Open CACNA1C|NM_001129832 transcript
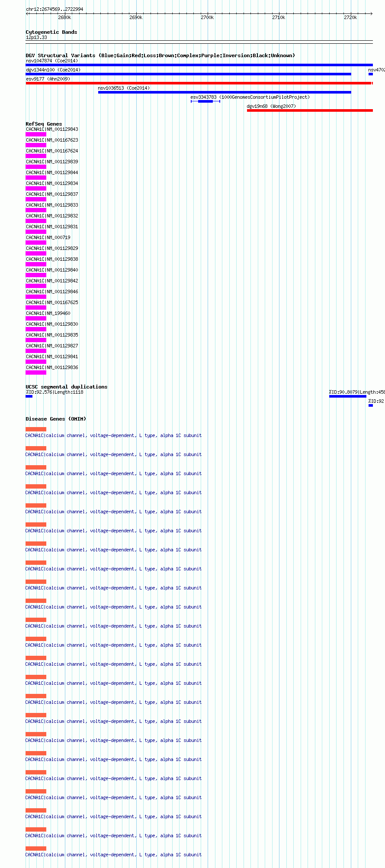 point(52,216)
